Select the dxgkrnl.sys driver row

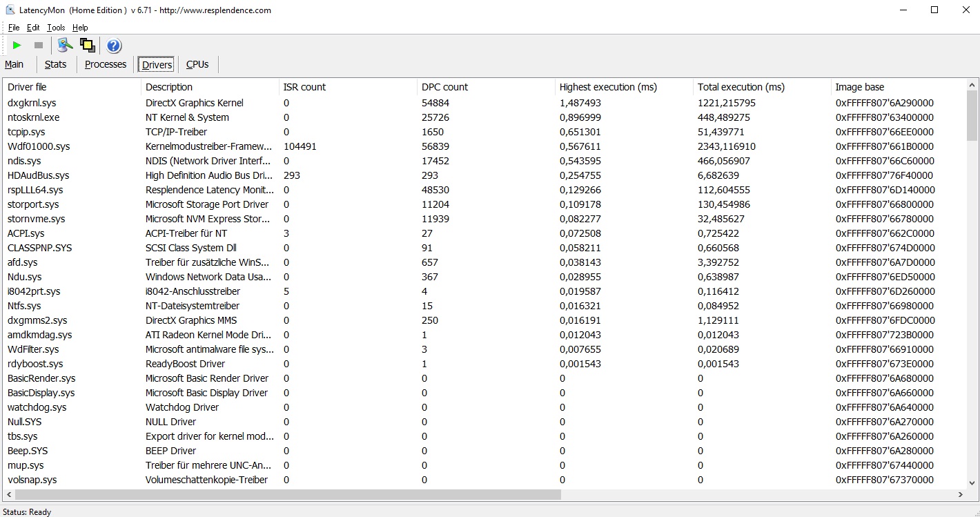click(x=484, y=103)
